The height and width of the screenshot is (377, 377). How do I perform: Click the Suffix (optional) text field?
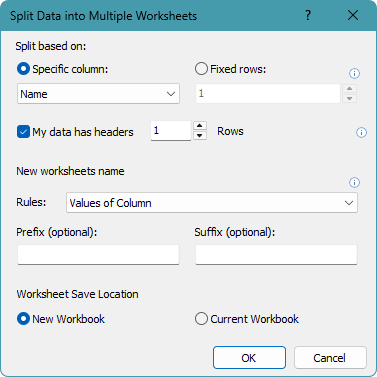click(x=276, y=255)
